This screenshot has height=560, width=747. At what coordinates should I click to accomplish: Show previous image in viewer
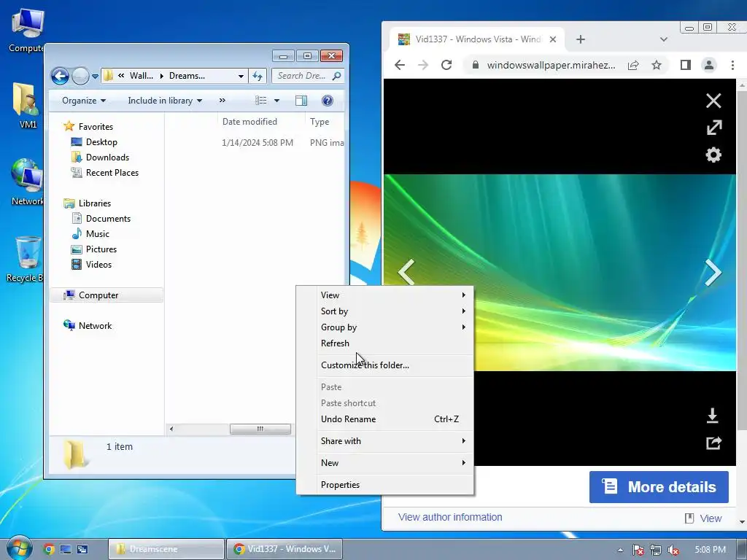[406, 272]
